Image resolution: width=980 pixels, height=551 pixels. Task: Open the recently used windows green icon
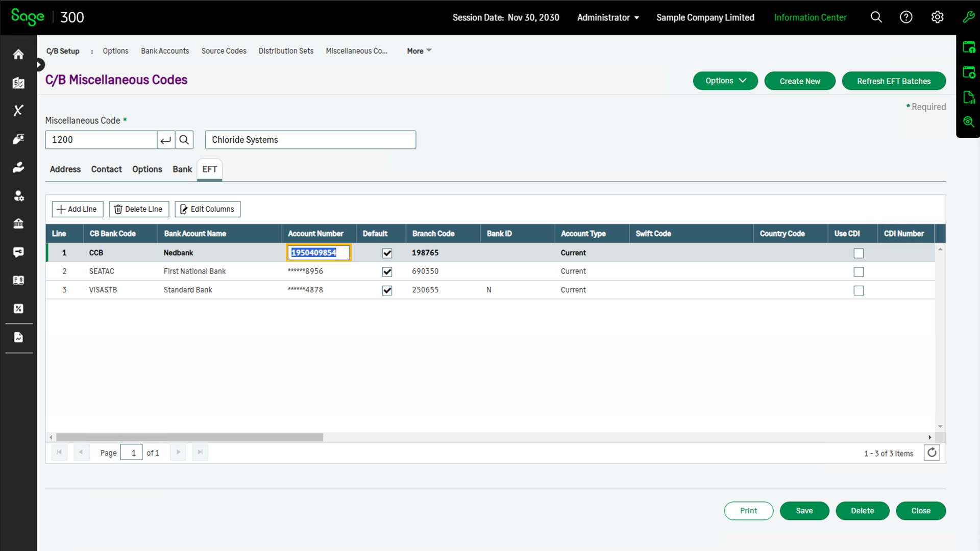pos(969,47)
